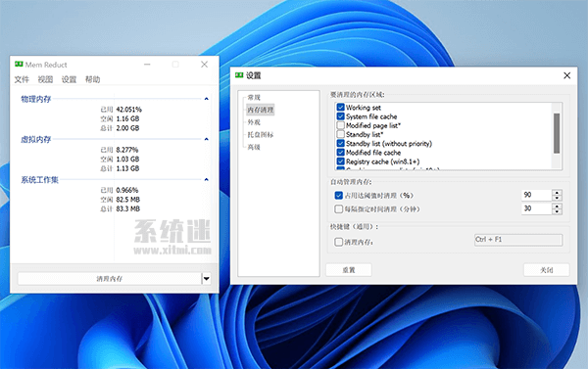
Task: Open the 文件 menu in Mem Reduct
Action: pos(22,79)
